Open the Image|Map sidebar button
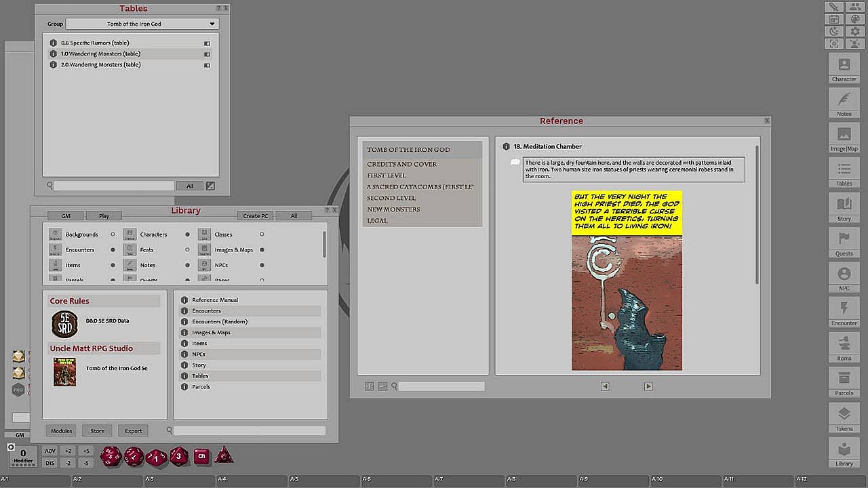The height and width of the screenshot is (488, 868). pos(844,138)
